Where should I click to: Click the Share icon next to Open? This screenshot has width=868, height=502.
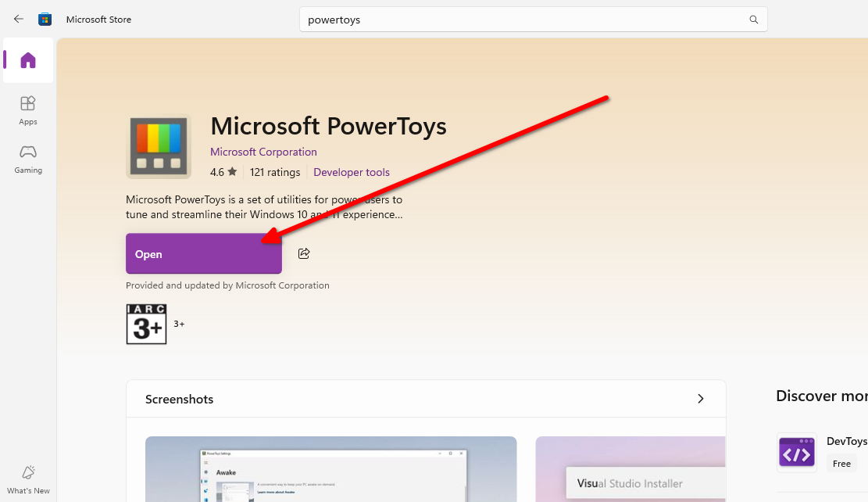coord(304,253)
